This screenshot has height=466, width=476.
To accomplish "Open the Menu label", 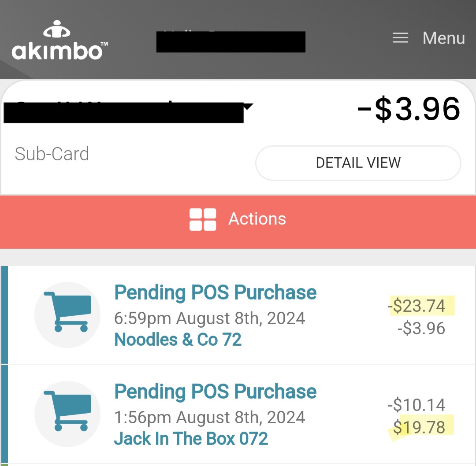I will click(443, 38).
